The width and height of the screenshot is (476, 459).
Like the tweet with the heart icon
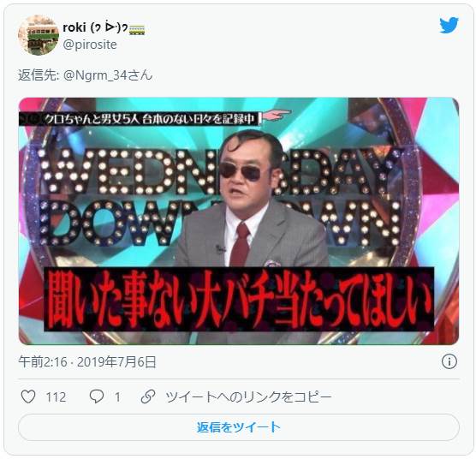coord(28,396)
